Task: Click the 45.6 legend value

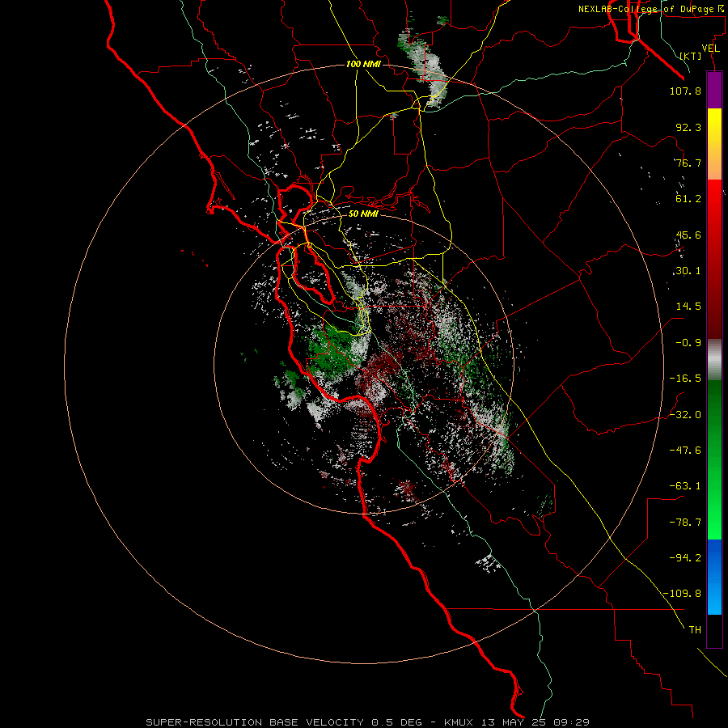Action: [x=688, y=235]
